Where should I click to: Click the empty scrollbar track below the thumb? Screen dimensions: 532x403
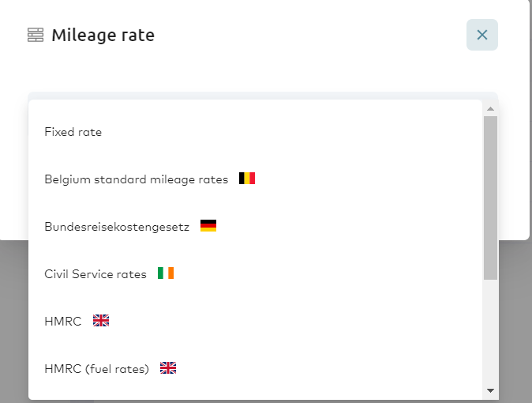coord(490,332)
